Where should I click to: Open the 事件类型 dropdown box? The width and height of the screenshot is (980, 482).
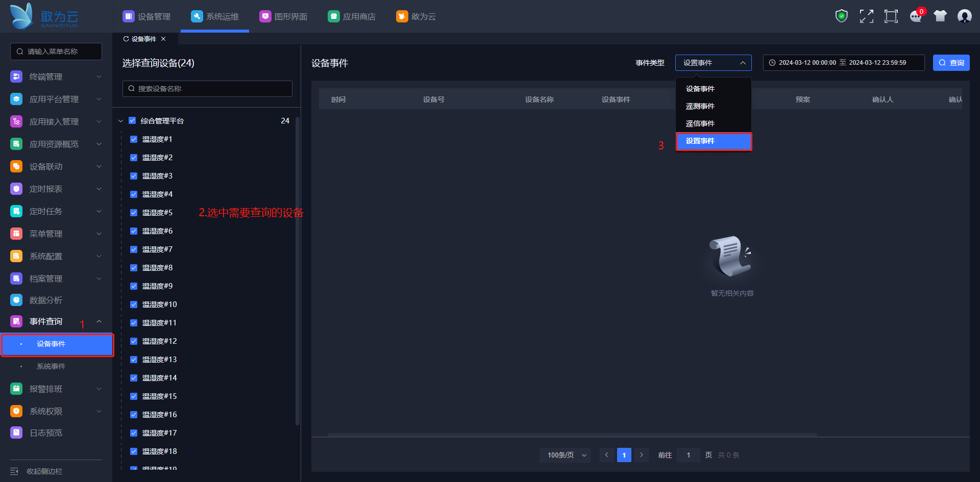[x=714, y=63]
